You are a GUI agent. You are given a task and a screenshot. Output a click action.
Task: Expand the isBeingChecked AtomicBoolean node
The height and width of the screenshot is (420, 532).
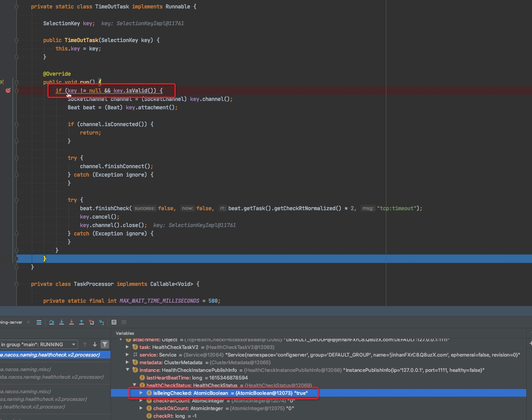141,393
